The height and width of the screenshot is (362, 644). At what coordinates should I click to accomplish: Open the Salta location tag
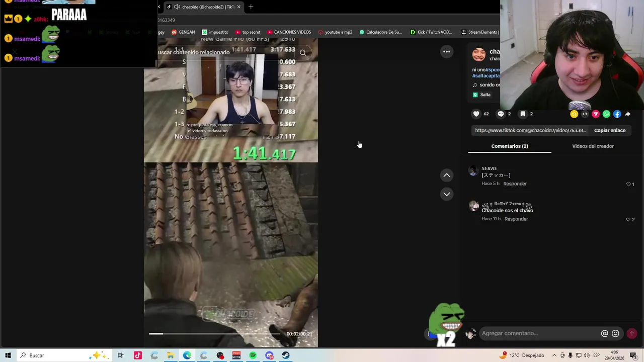(481, 95)
